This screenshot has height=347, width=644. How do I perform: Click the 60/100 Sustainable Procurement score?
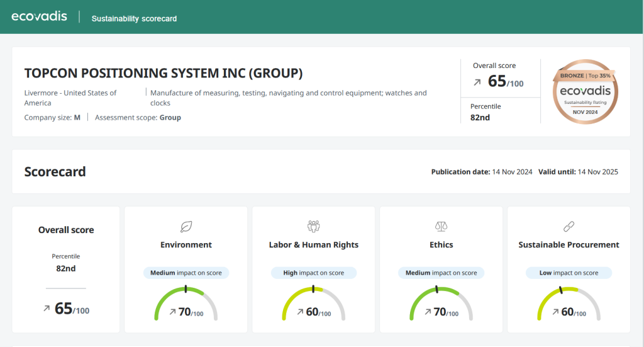[574, 312]
